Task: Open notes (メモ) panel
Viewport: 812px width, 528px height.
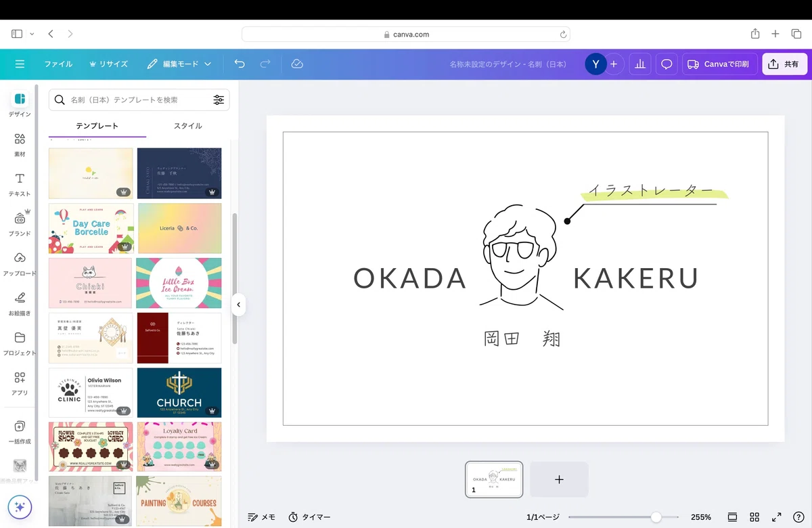Action: click(261, 517)
